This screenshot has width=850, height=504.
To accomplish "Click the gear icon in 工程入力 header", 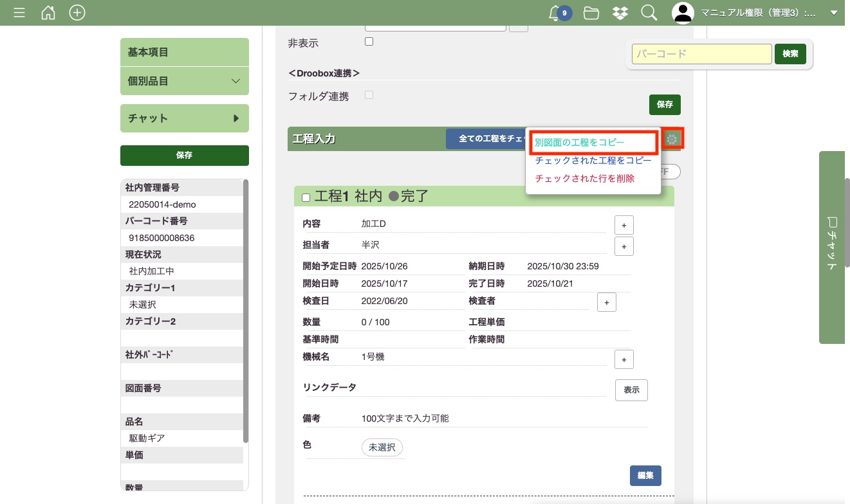I will tap(672, 139).
